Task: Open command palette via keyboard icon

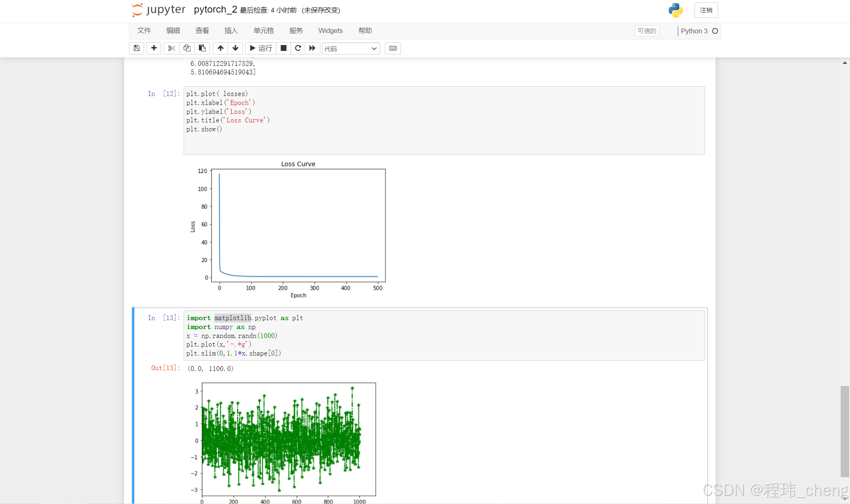Action: click(x=392, y=48)
